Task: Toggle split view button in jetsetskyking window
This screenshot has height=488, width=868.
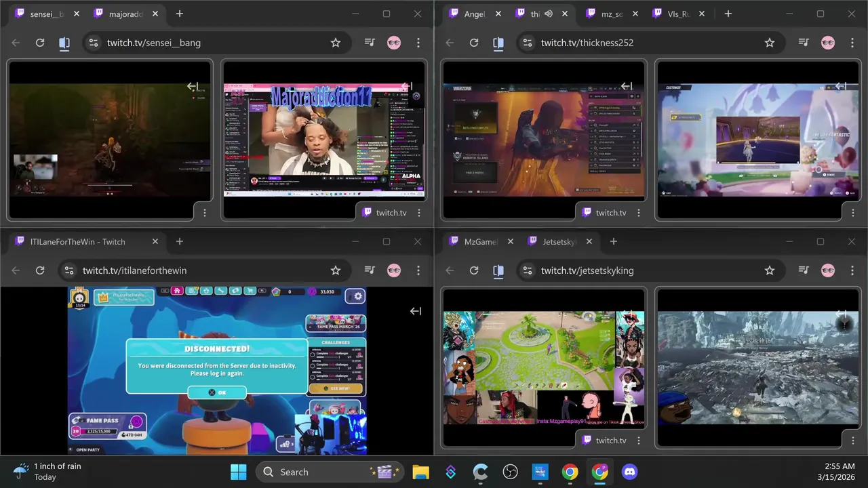Action: click(x=498, y=270)
